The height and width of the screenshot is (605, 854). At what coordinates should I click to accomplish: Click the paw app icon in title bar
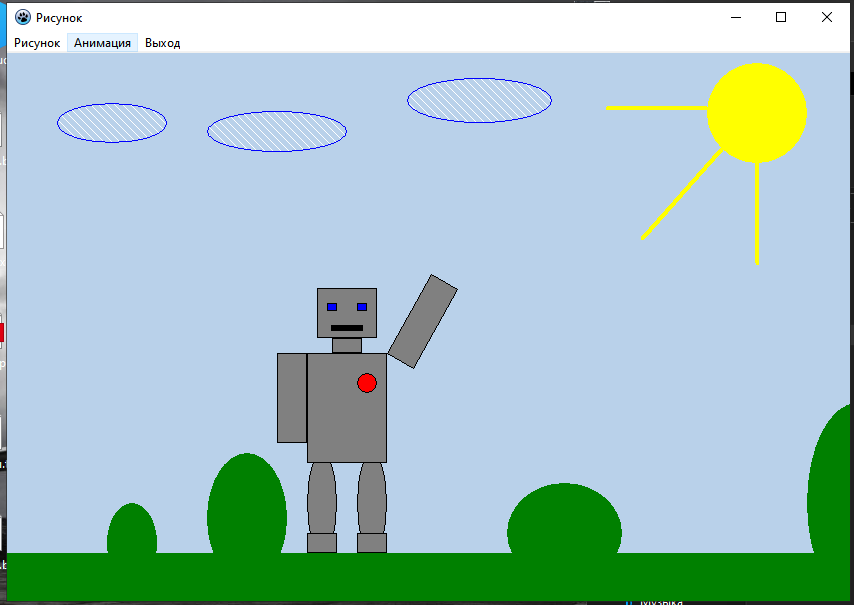tap(22, 17)
